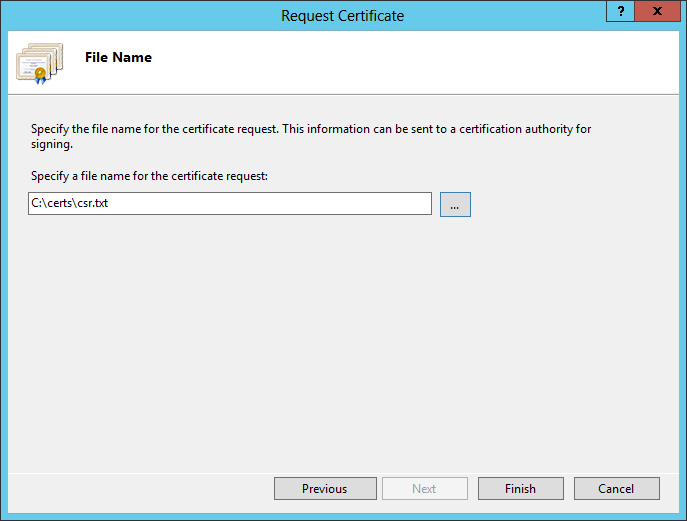
Task: Click the C:\certs\csr.txt path text
Action: (69, 204)
